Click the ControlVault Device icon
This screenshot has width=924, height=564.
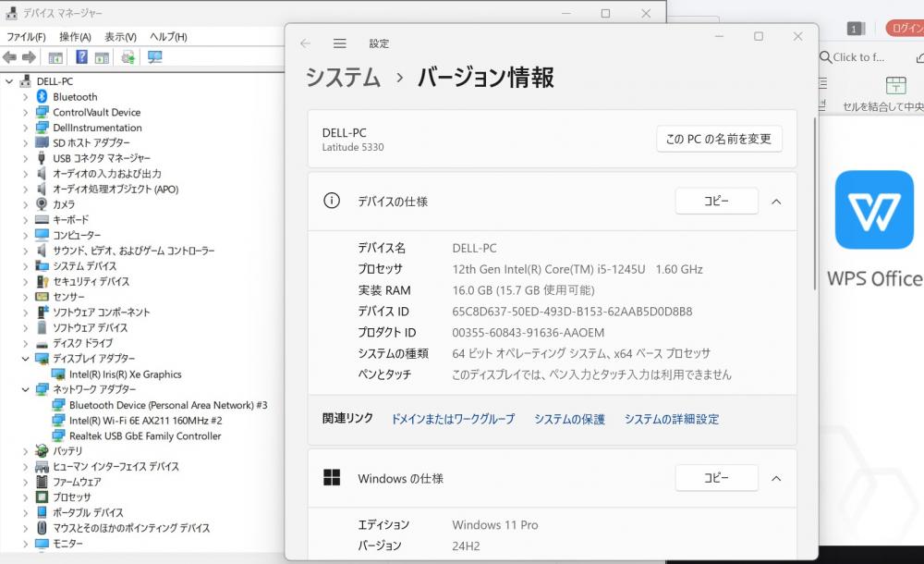pyautogui.click(x=42, y=112)
